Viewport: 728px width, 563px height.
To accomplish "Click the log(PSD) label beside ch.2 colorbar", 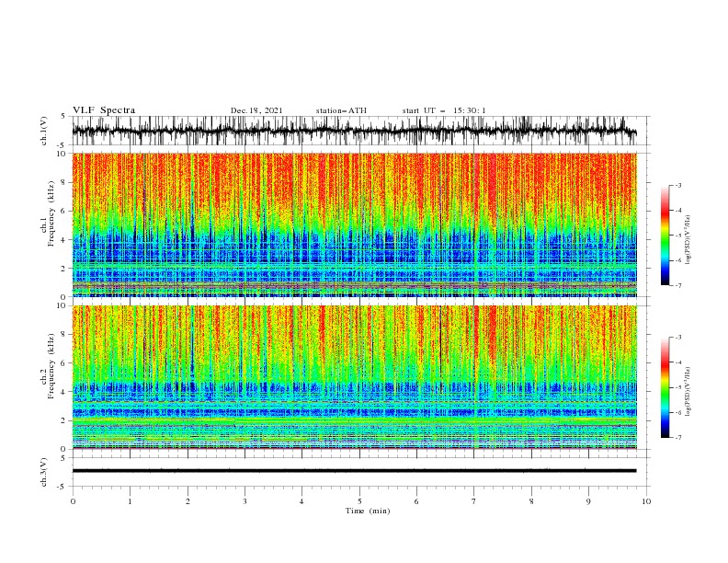I will pyautogui.click(x=688, y=392).
